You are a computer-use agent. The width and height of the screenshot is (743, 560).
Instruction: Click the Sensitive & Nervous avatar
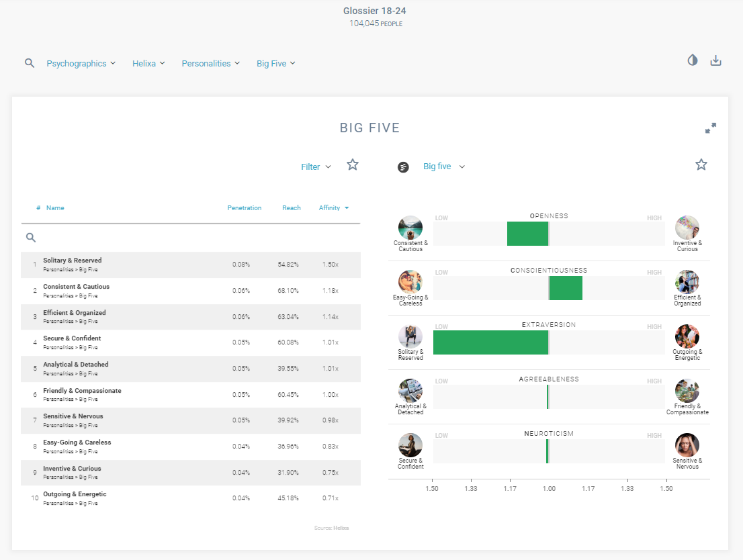click(687, 445)
